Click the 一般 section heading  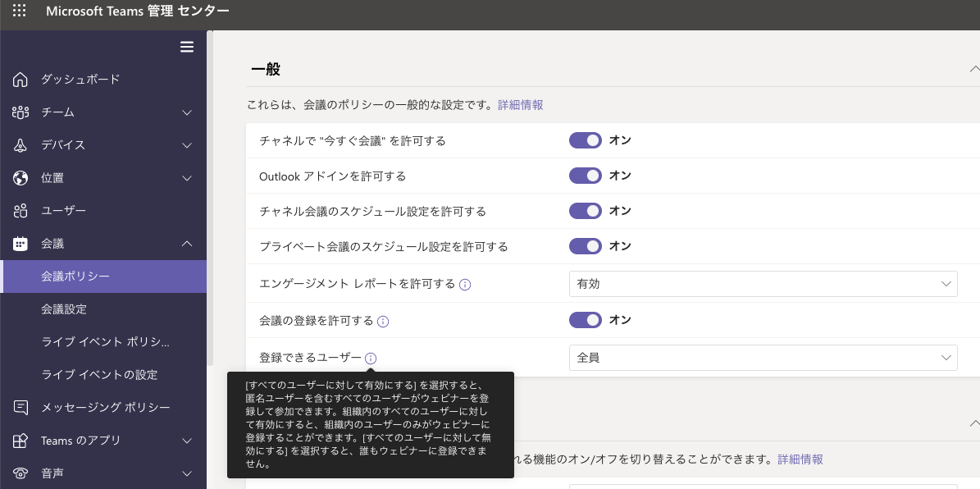266,69
